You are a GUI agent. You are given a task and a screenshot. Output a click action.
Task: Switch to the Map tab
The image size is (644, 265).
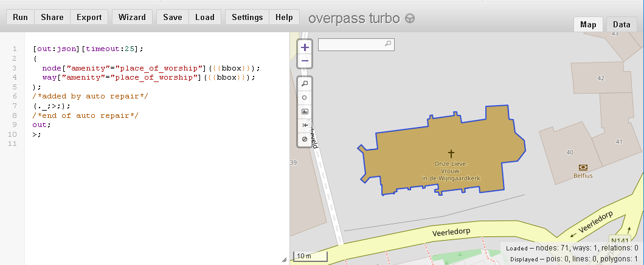point(588,24)
